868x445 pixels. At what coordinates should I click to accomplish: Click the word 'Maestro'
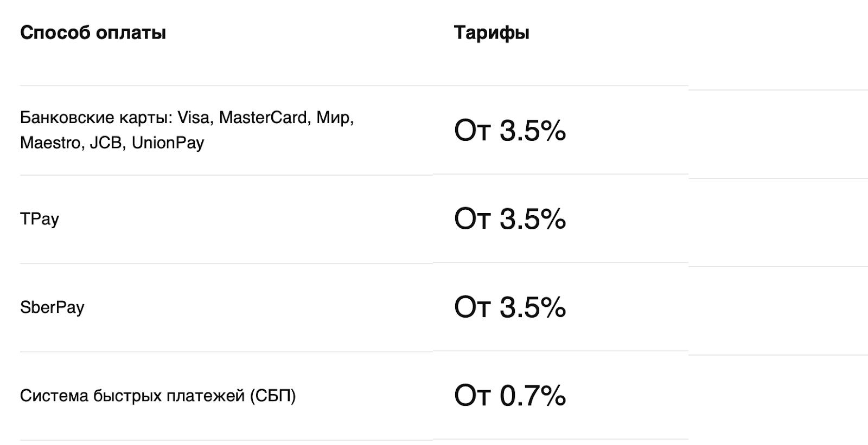pyautogui.click(x=50, y=143)
